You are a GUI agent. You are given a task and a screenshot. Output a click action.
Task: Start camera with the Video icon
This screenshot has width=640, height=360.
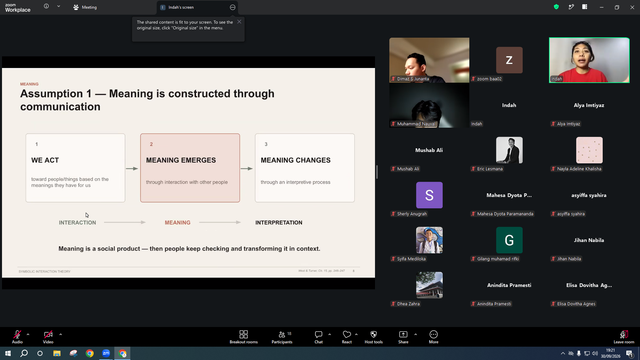point(48,334)
